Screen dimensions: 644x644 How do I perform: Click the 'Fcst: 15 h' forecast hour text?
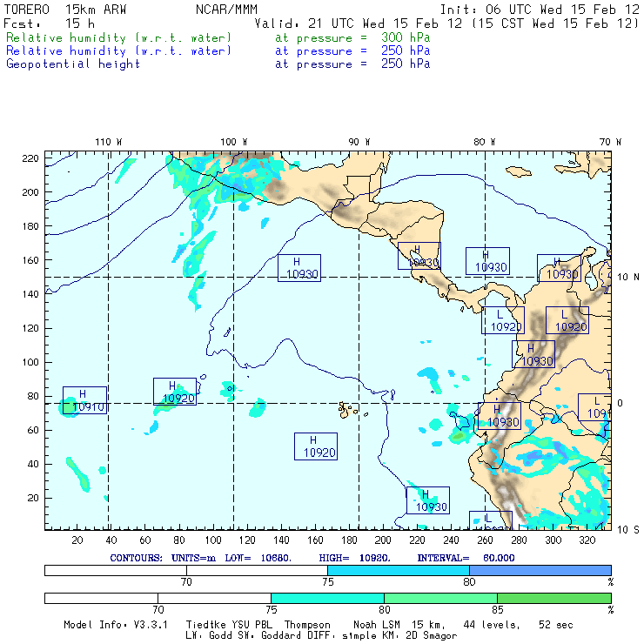(x=50, y=23)
